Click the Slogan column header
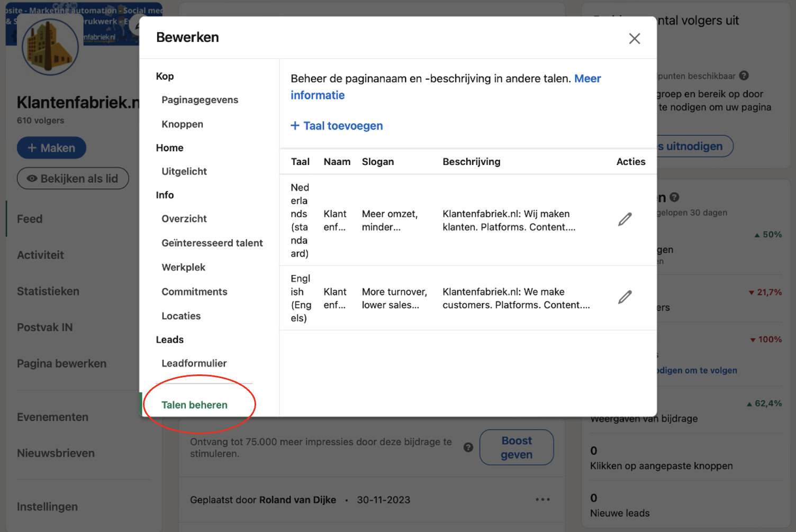796x532 pixels. tap(378, 162)
